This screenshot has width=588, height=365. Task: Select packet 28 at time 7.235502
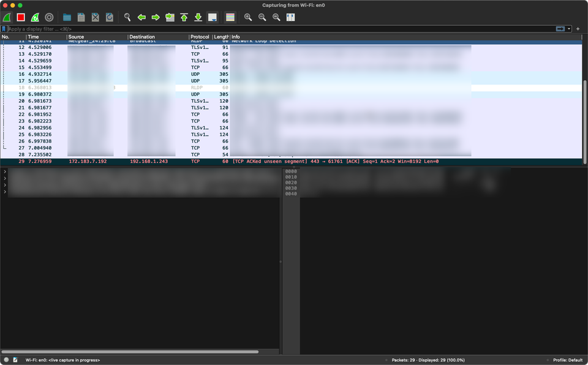(291, 154)
